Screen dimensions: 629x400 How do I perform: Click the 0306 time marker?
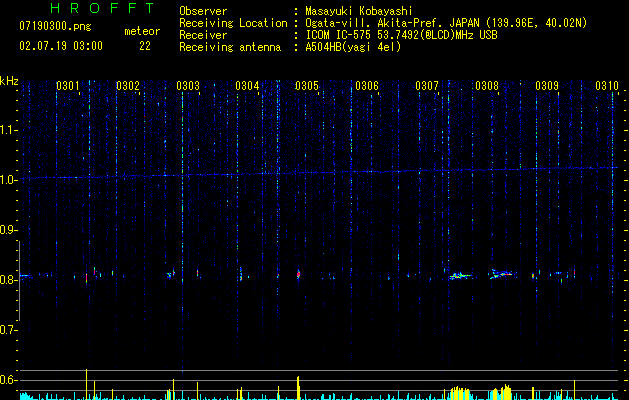[367, 86]
